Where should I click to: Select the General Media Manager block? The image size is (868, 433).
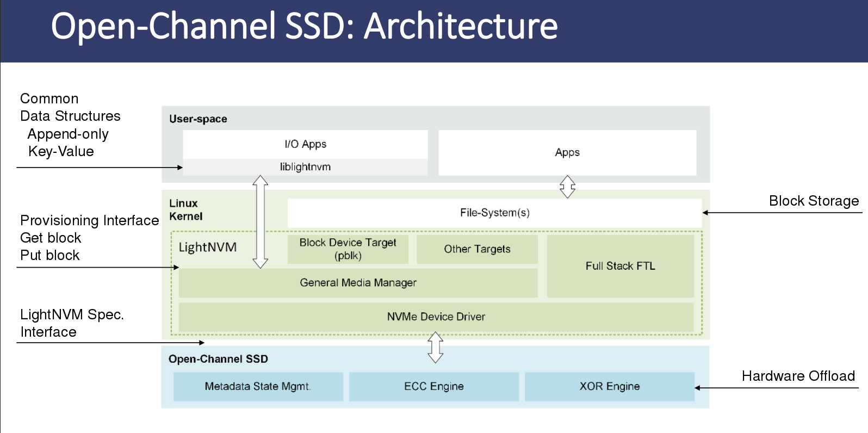click(x=358, y=283)
